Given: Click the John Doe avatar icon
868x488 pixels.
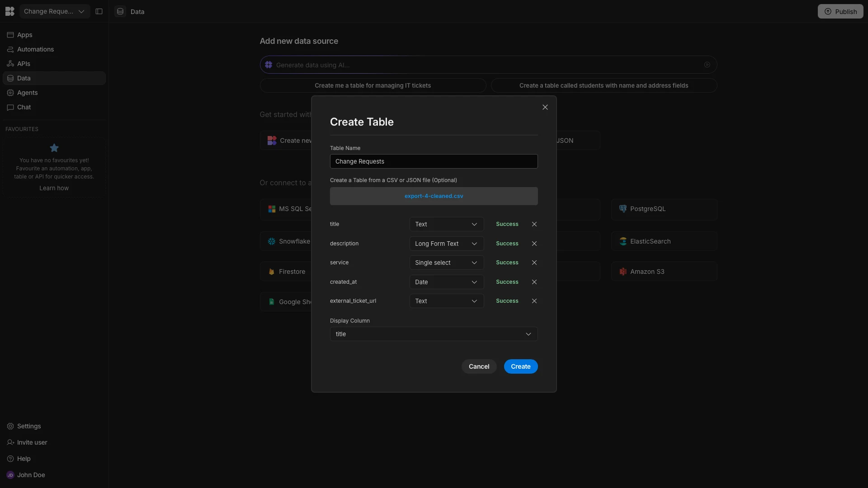Looking at the screenshot, I should [10, 475].
